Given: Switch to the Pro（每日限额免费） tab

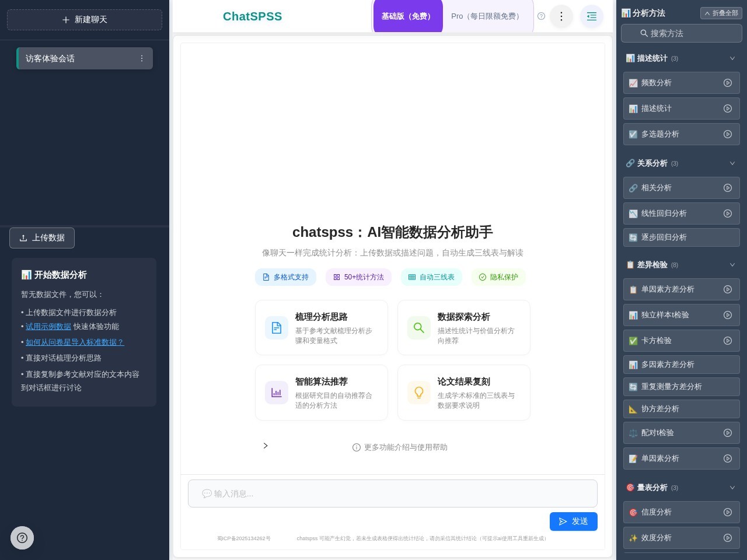Looking at the screenshot, I should pos(487,16).
